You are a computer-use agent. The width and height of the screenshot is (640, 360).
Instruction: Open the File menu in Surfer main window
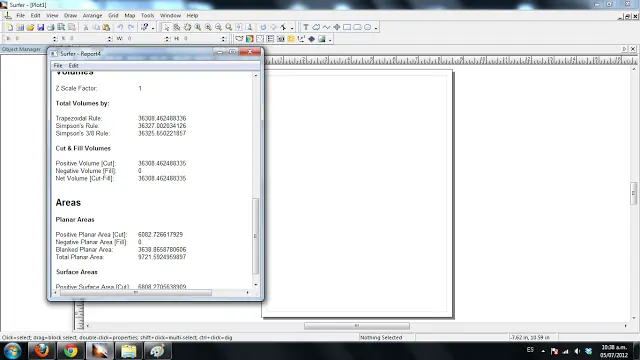point(20,16)
